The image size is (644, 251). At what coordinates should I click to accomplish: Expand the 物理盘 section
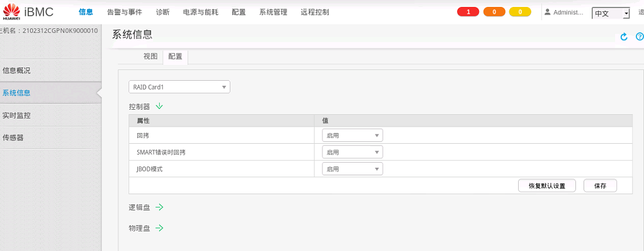coord(159,228)
